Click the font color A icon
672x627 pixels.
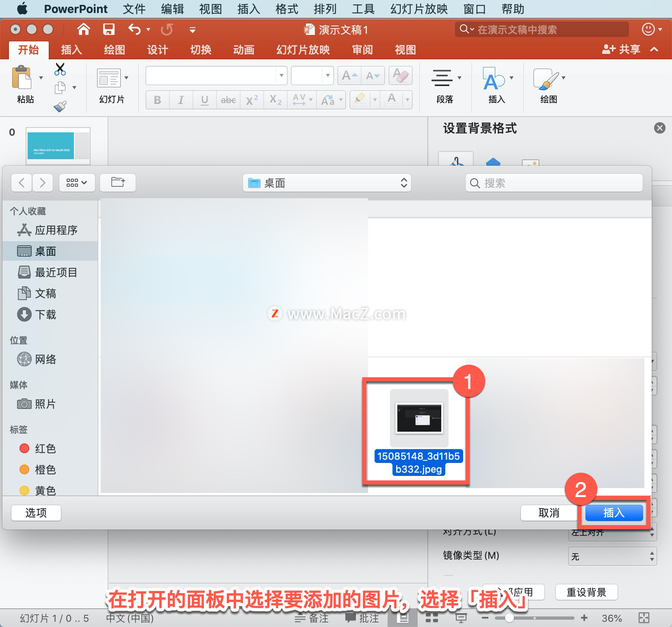point(392,99)
